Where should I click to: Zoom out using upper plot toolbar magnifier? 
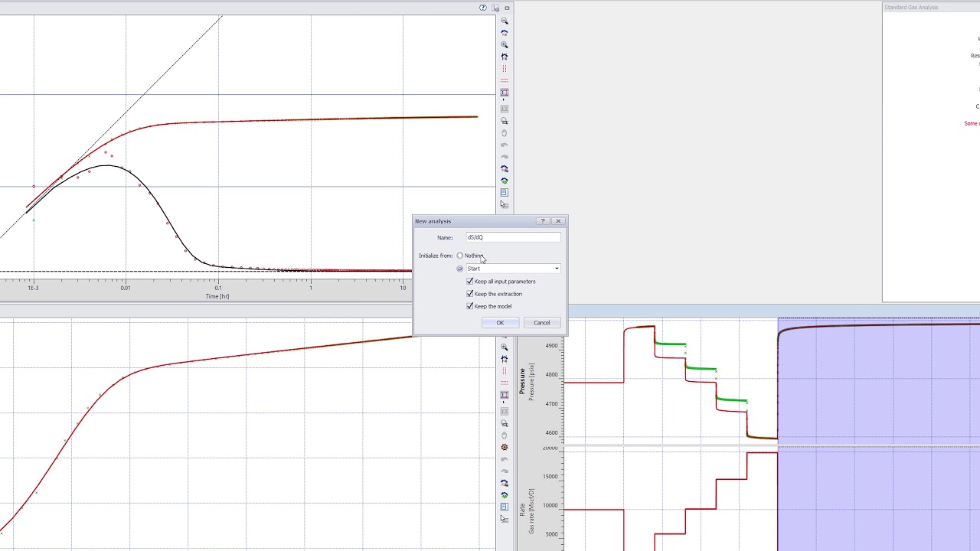[504, 21]
